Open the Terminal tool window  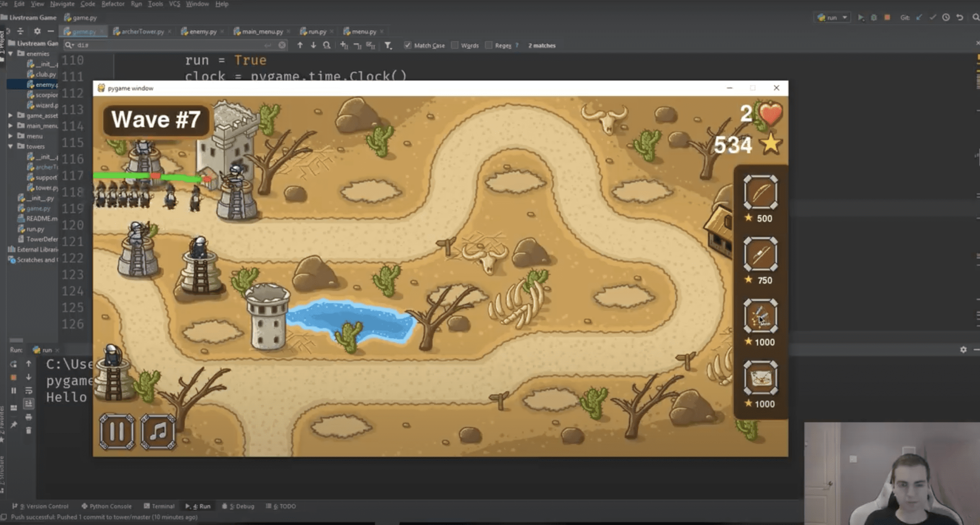(159, 506)
